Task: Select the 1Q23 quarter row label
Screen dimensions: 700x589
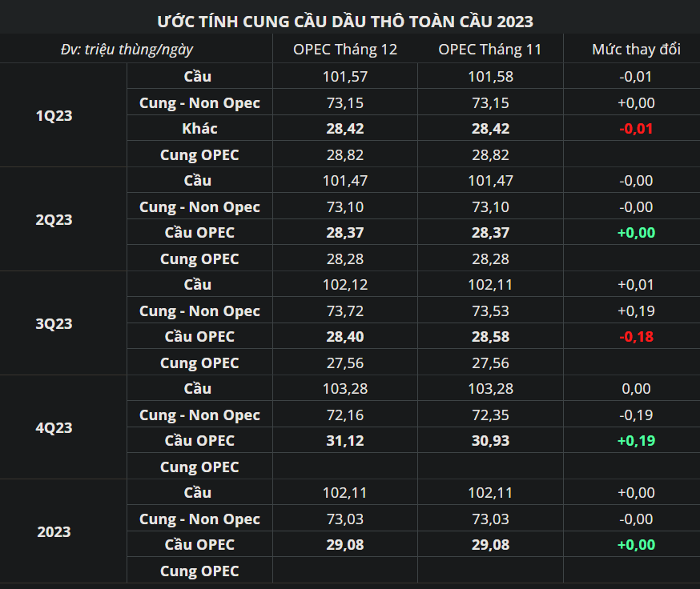Action: point(54,115)
